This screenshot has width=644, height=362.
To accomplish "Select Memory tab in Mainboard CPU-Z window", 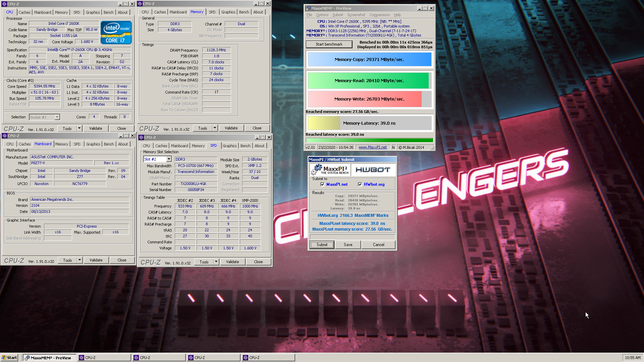I will [x=61, y=144].
